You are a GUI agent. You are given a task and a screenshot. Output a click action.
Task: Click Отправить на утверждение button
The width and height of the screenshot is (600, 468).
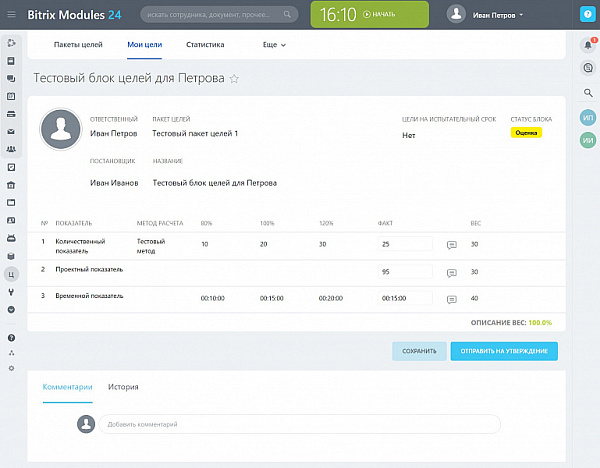click(x=504, y=351)
